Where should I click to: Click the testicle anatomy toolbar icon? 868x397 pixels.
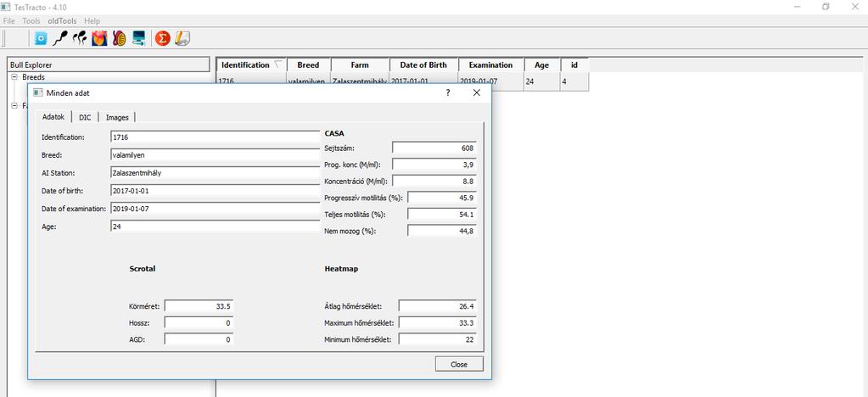click(x=119, y=38)
